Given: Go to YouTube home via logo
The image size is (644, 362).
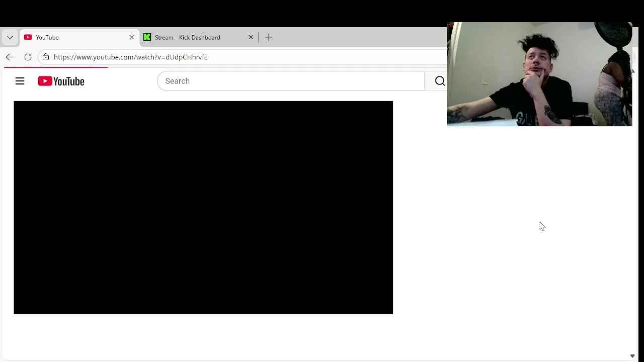Looking at the screenshot, I should pyautogui.click(x=61, y=81).
